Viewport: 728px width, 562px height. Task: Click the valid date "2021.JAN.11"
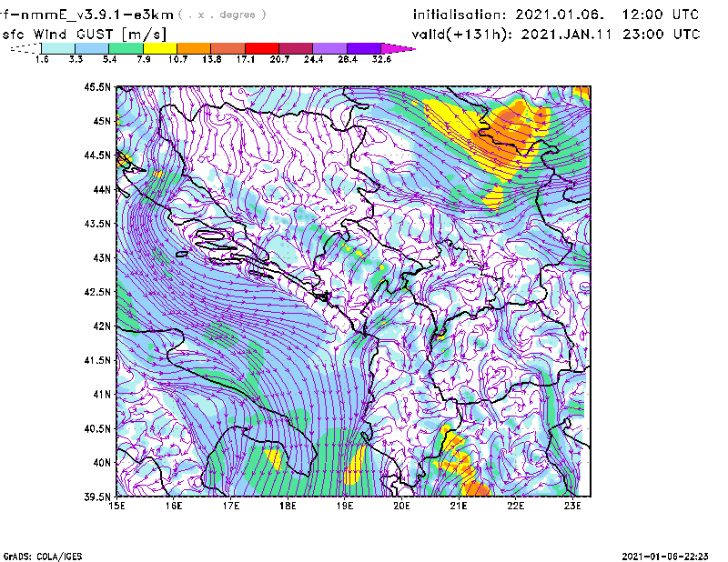[566, 35]
